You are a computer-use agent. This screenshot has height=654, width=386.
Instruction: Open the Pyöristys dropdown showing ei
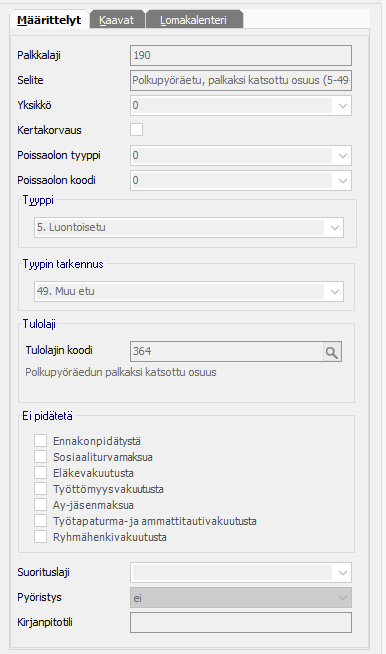click(241, 598)
